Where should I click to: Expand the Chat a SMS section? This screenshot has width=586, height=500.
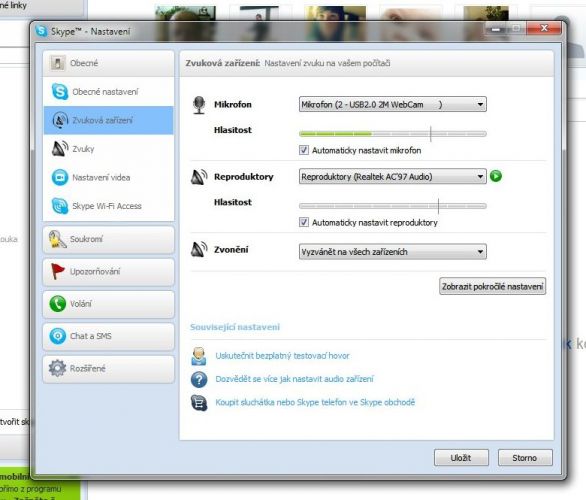[x=108, y=336]
